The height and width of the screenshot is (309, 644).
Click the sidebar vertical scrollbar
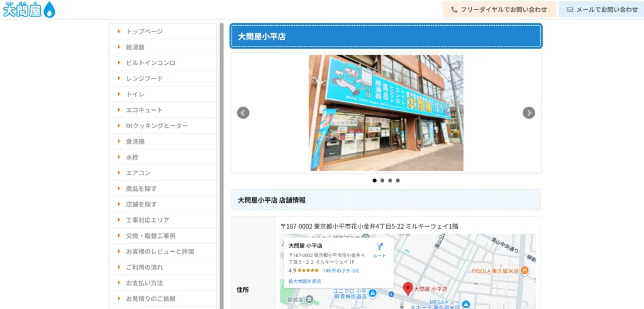click(221, 163)
